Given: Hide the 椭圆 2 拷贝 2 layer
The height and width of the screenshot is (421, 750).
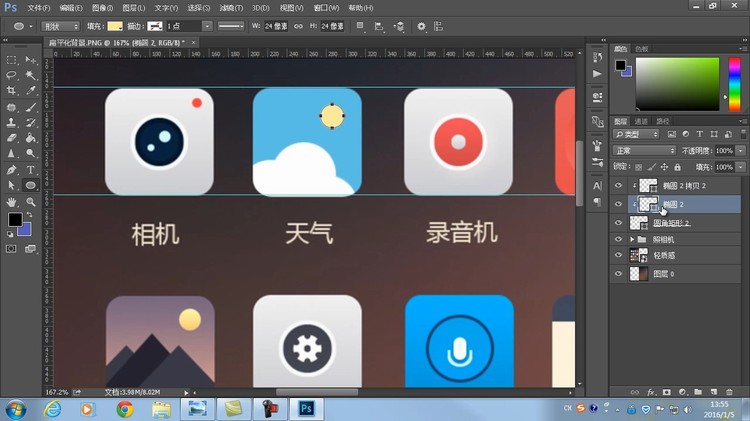Looking at the screenshot, I should (618, 186).
